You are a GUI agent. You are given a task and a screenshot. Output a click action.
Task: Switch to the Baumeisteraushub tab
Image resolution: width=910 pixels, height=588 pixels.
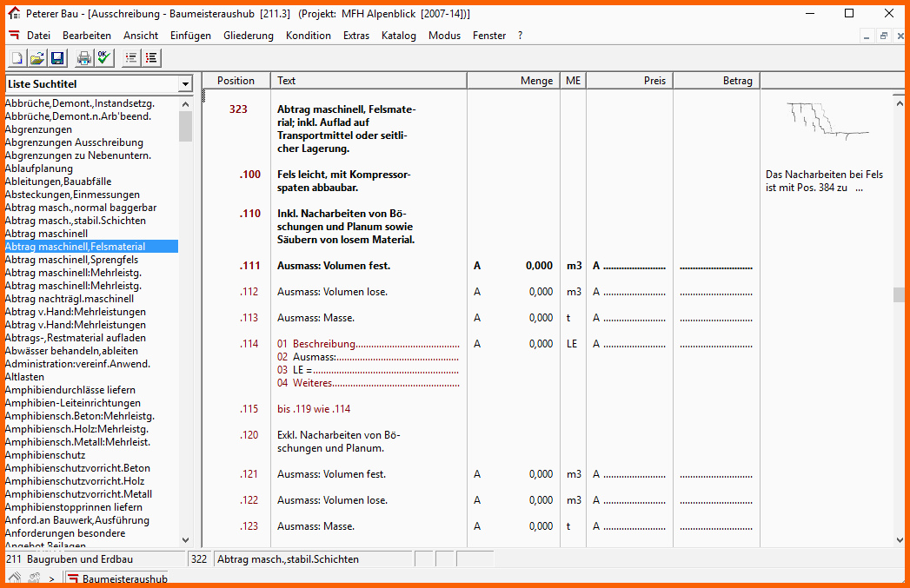point(118,578)
